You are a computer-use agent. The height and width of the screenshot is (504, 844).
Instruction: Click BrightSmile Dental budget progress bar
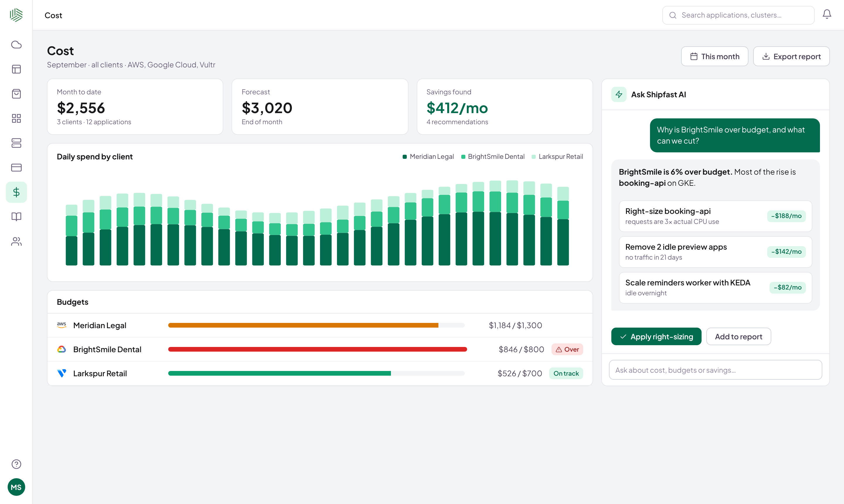[318, 349]
